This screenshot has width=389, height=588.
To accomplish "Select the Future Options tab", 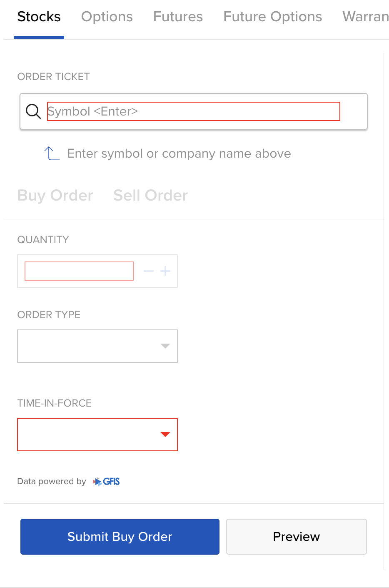I will point(273,17).
